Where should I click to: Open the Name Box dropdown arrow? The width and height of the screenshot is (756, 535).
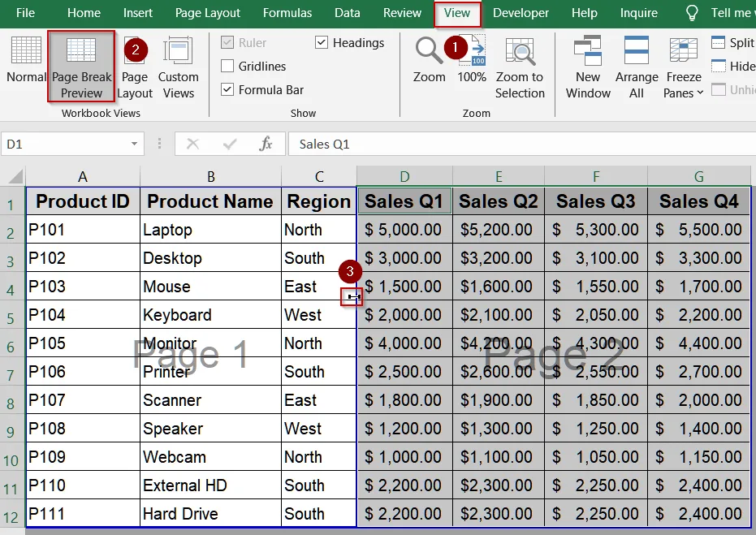tap(135, 144)
